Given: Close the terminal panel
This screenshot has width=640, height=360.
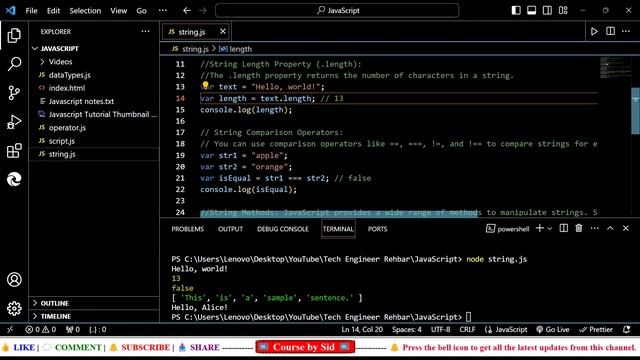Looking at the screenshot, I should pos(626,229).
